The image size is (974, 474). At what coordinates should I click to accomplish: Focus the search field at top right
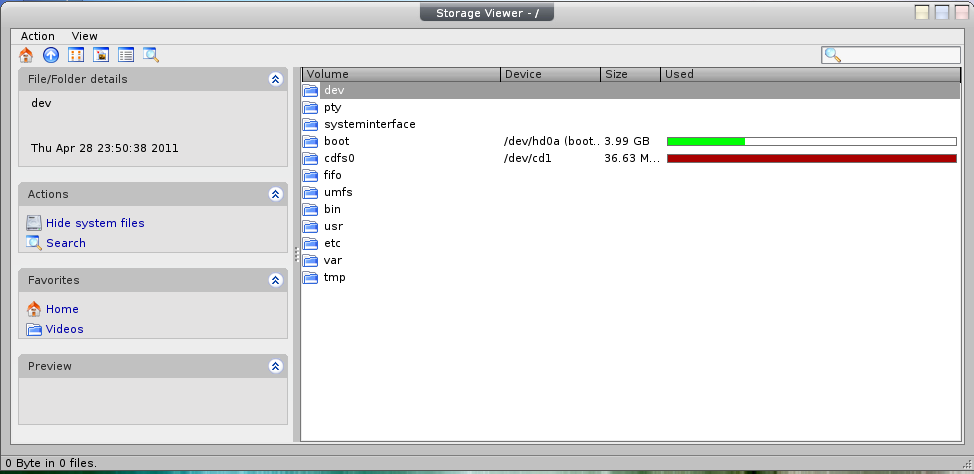[x=891, y=55]
